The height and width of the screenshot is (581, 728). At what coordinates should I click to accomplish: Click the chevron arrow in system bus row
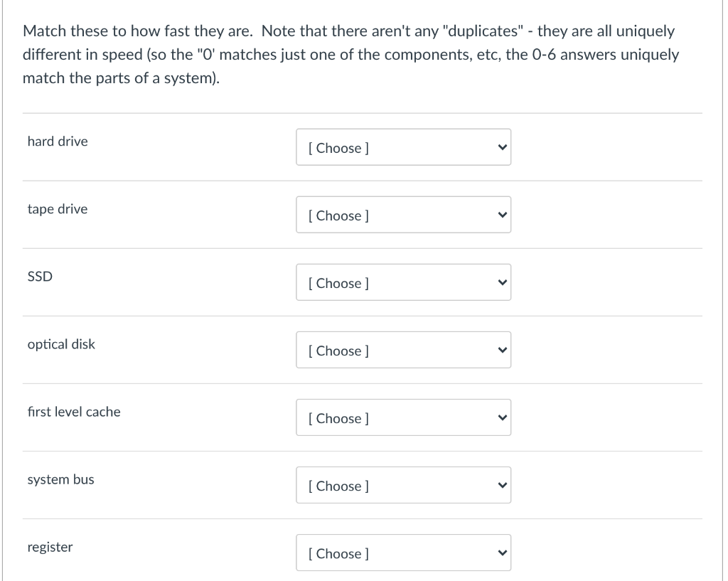click(x=502, y=486)
